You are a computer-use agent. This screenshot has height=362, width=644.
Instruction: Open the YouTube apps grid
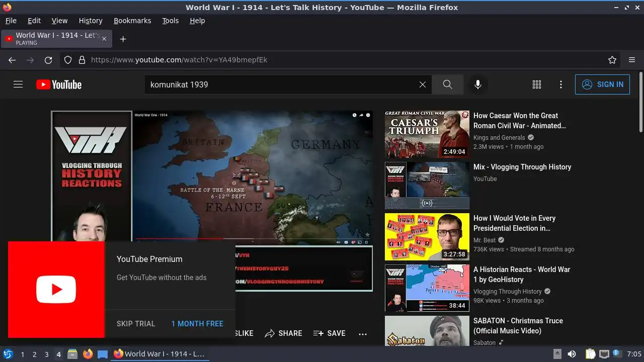point(537,84)
